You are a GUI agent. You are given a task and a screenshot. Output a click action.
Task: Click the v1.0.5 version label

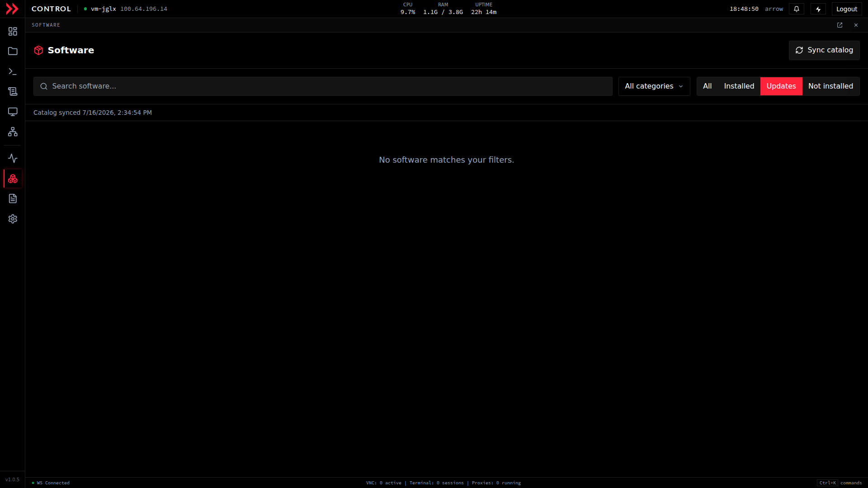[x=12, y=480]
